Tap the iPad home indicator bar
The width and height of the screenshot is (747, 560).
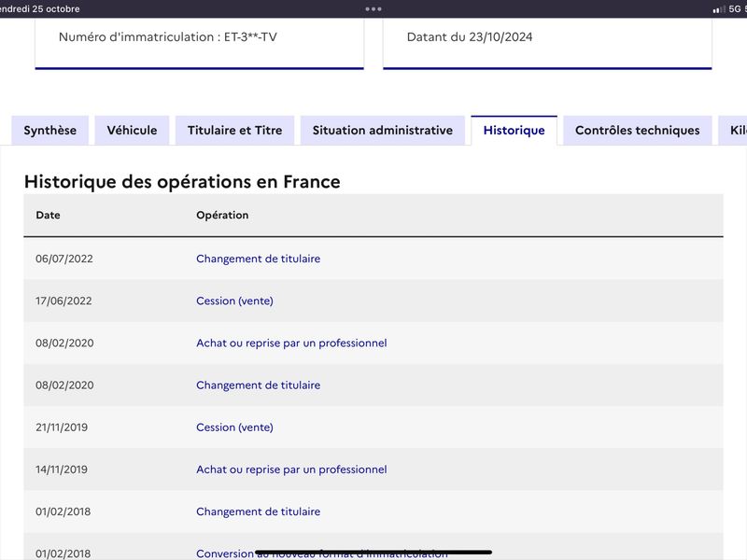pyautogui.click(x=373, y=553)
